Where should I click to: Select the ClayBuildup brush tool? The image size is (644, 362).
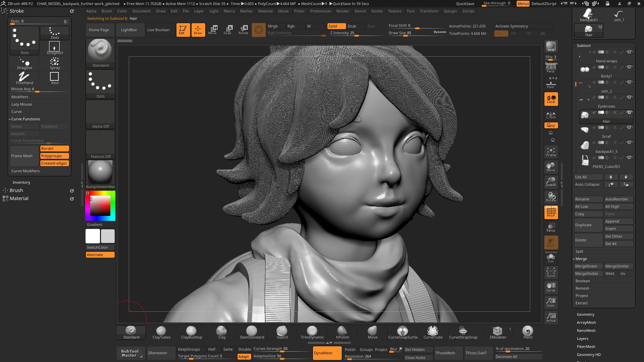click(x=191, y=332)
